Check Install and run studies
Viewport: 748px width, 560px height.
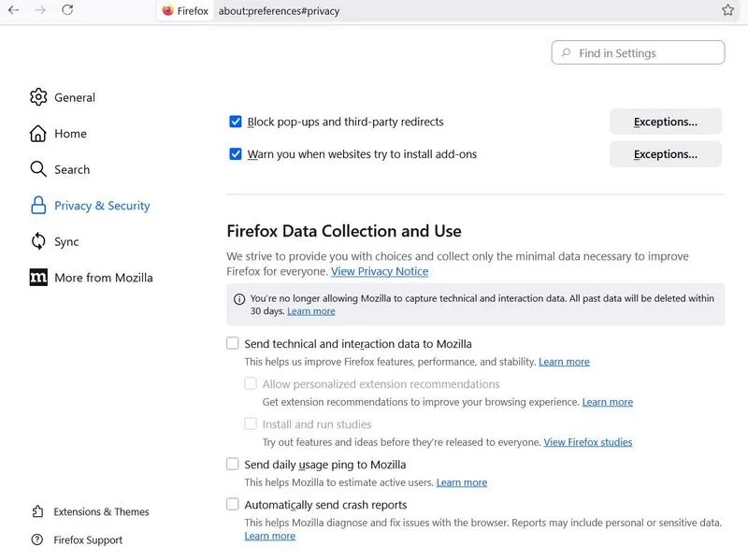[251, 424]
